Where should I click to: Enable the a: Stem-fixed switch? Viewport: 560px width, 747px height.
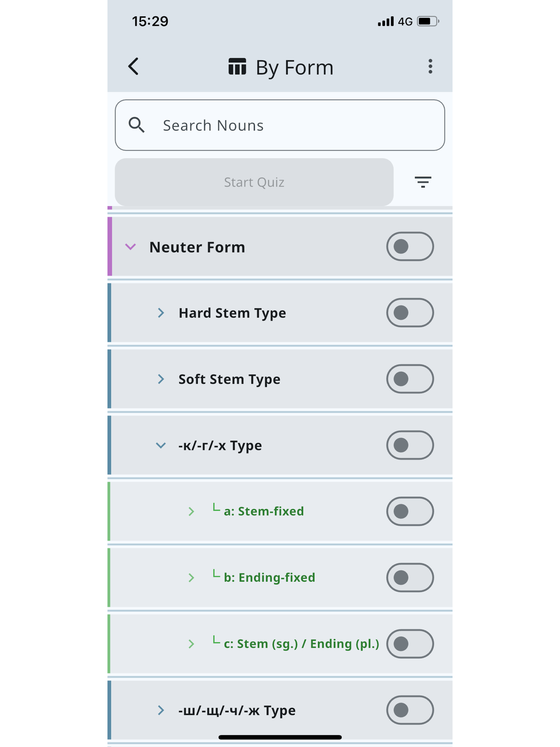coord(410,511)
